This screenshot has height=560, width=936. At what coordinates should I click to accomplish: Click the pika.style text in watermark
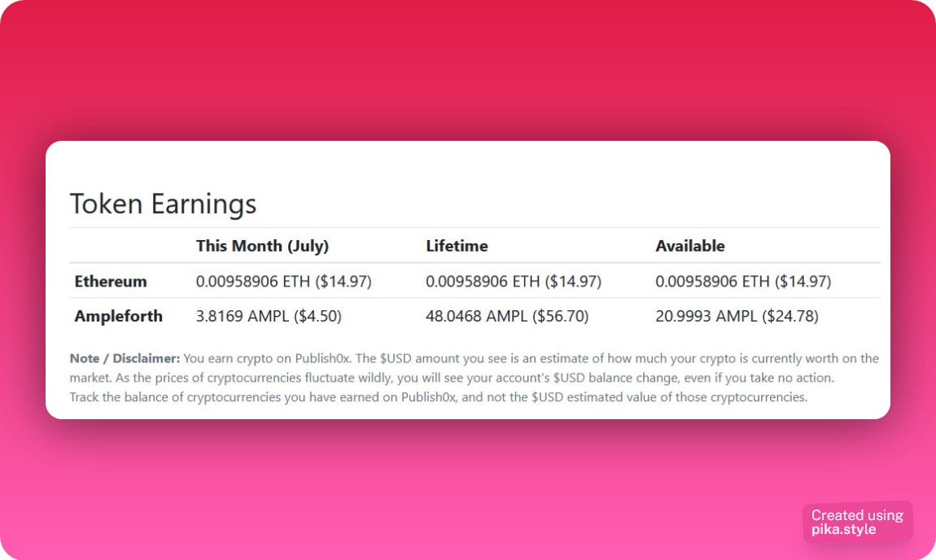tap(843, 530)
